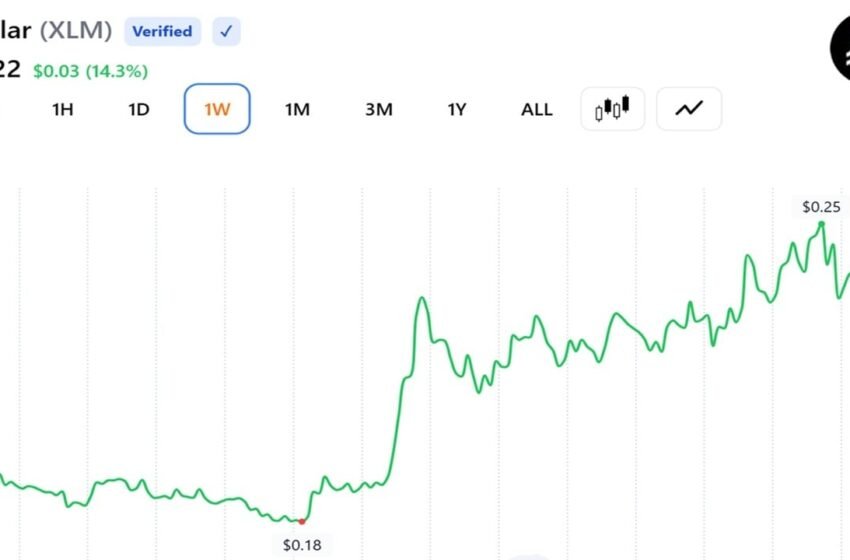Screen dimensions: 850x560
Task: Click the Verified badge
Action: point(163,31)
